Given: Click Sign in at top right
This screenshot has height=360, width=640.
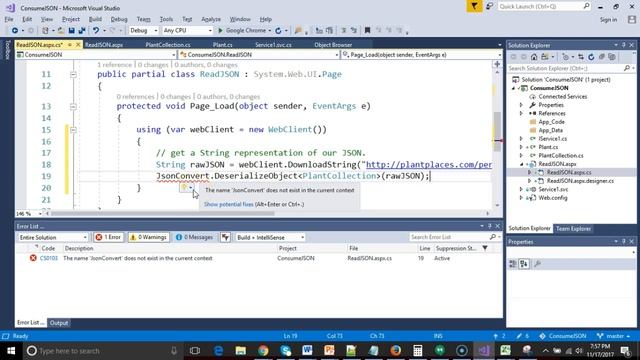Looking at the screenshot, I should coord(608,20).
